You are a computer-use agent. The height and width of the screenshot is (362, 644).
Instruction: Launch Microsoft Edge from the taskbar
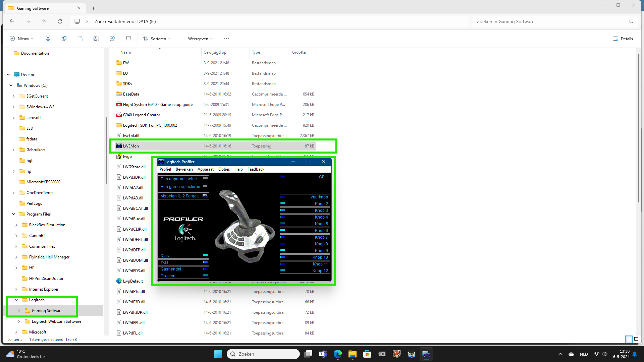(337, 354)
